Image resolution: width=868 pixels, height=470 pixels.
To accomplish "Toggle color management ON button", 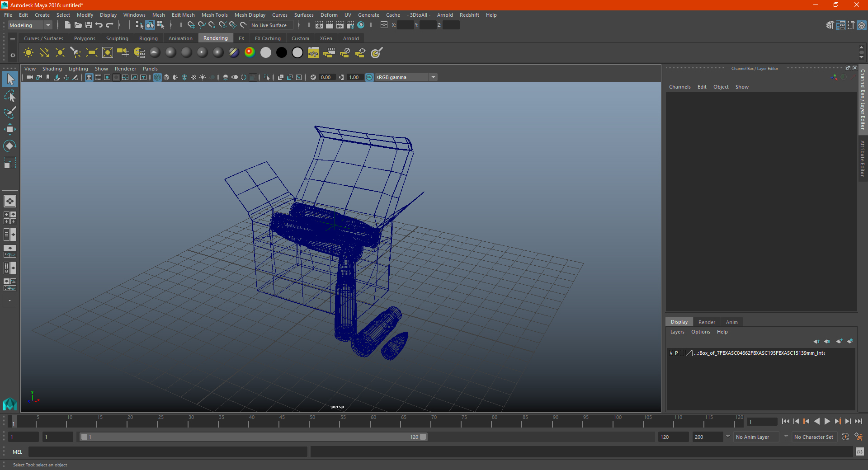I will pyautogui.click(x=369, y=77).
